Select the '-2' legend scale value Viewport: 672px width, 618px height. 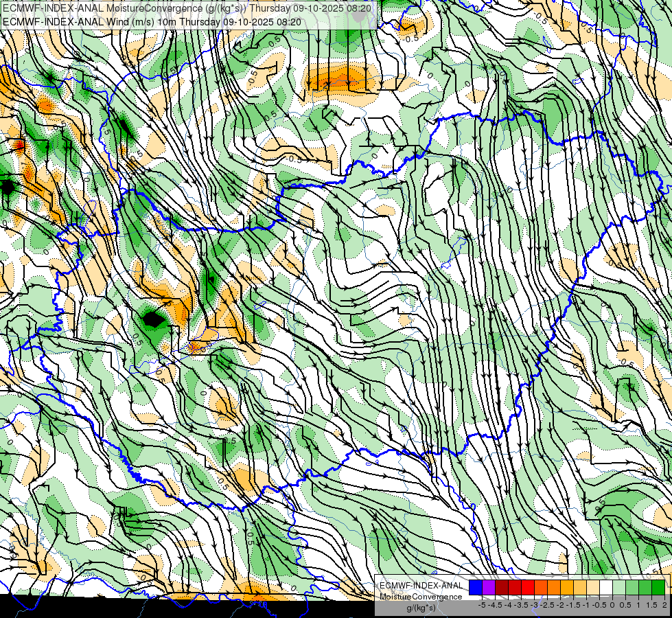point(561,605)
